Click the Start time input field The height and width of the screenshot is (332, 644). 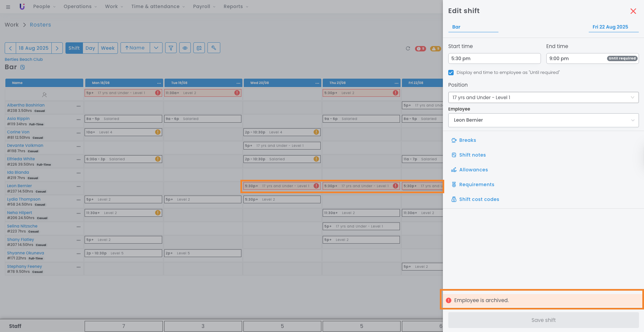point(494,58)
